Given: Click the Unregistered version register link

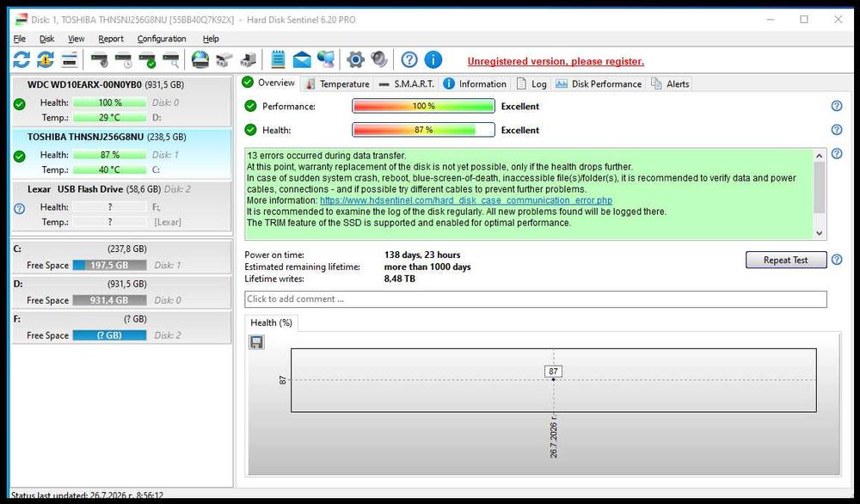Looking at the screenshot, I should [556, 61].
